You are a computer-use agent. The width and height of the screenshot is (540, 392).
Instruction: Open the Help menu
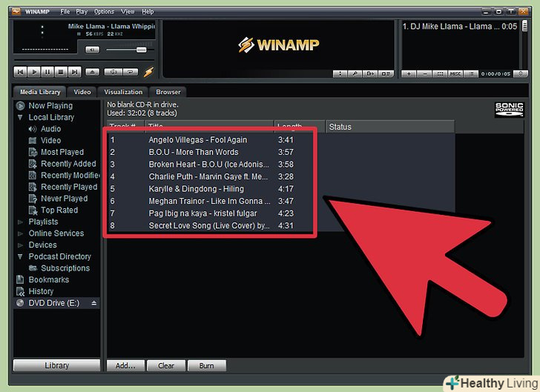[148, 11]
